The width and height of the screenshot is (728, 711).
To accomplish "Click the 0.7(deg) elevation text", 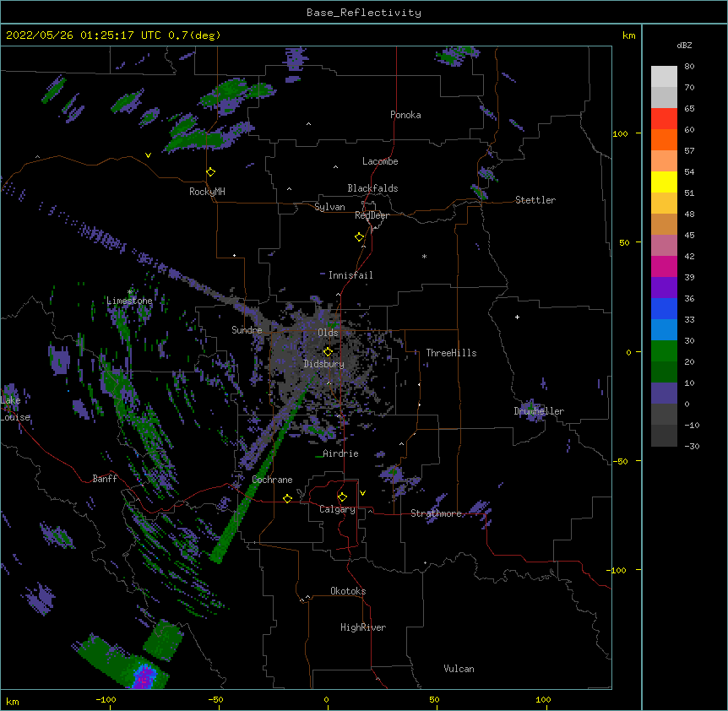I will click(194, 35).
